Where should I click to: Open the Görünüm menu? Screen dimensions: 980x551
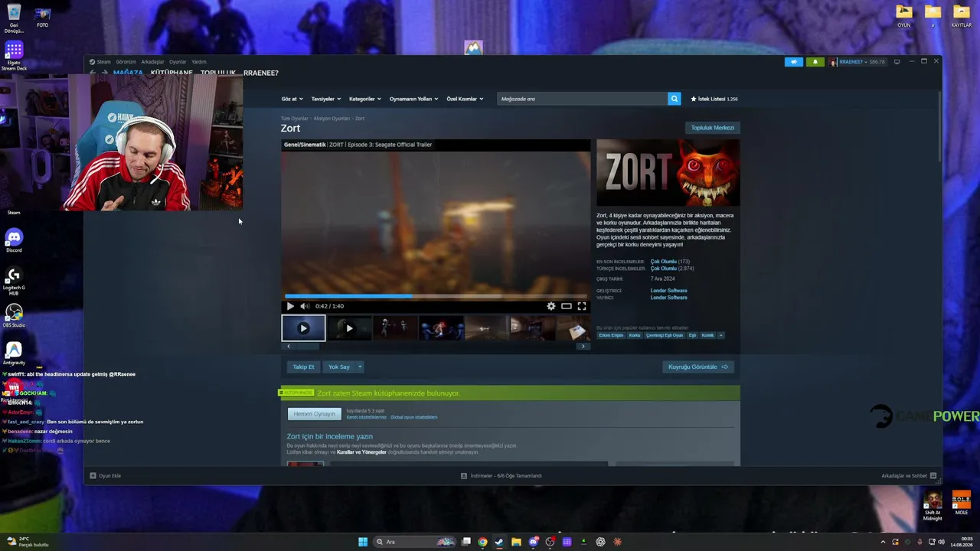click(126, 62)
